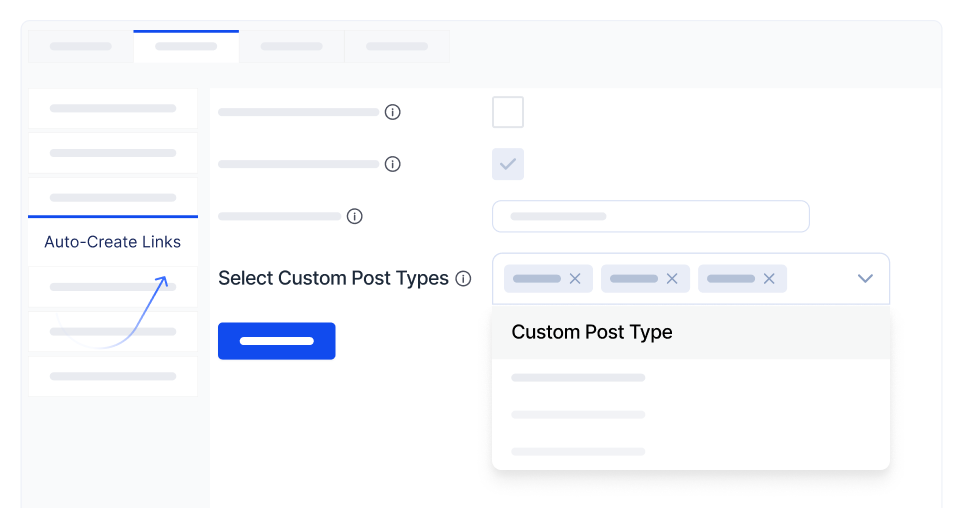Remove the second selected post type tag

coord(672,279)
